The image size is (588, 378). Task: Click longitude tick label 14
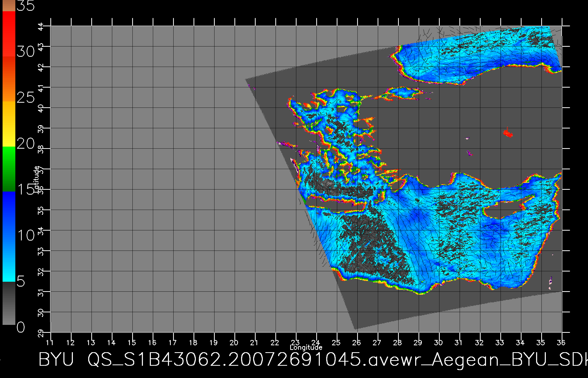(111, 342)
